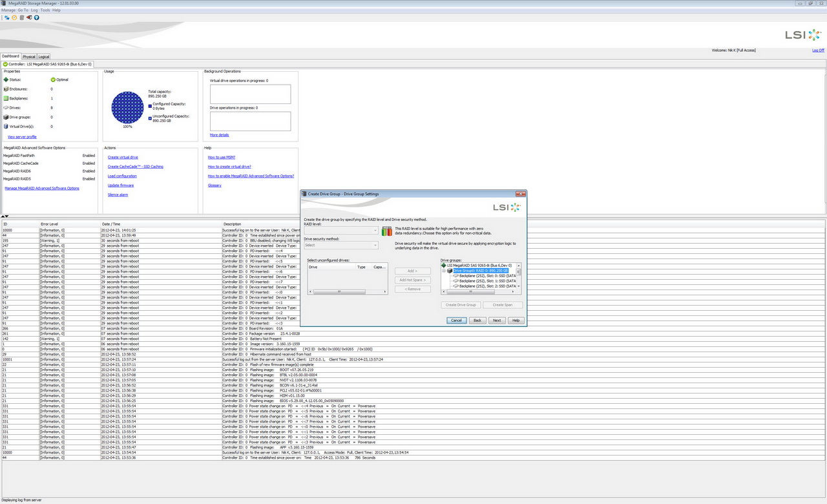
Task: Click the blue usage pie chart
Action: [128, 107]
